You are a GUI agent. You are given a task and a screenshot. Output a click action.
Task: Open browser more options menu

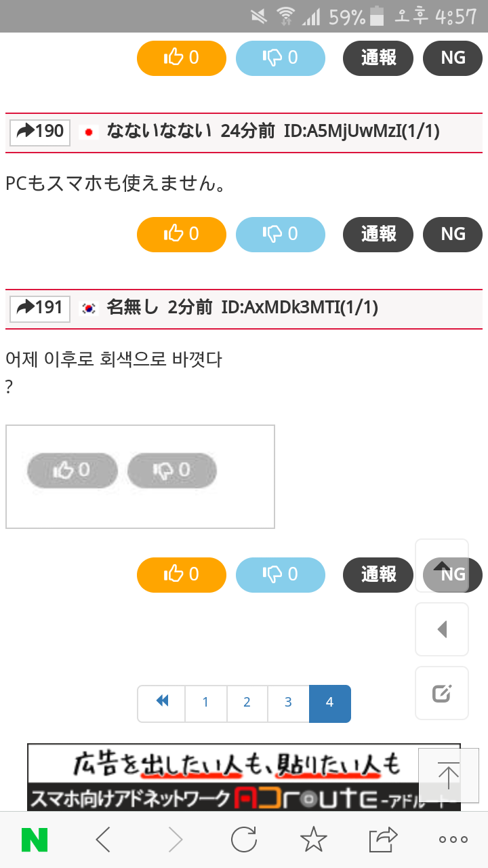click(453, 840)
